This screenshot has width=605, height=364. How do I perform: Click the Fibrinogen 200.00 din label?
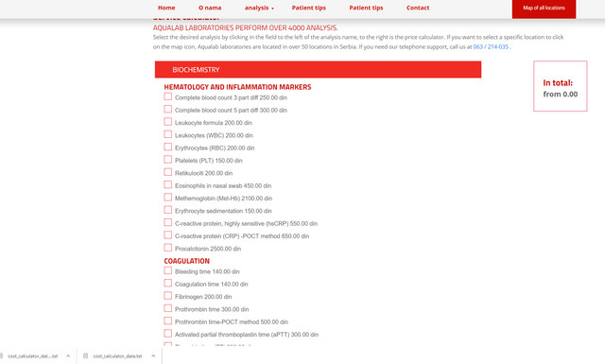[x=203, y=297]
